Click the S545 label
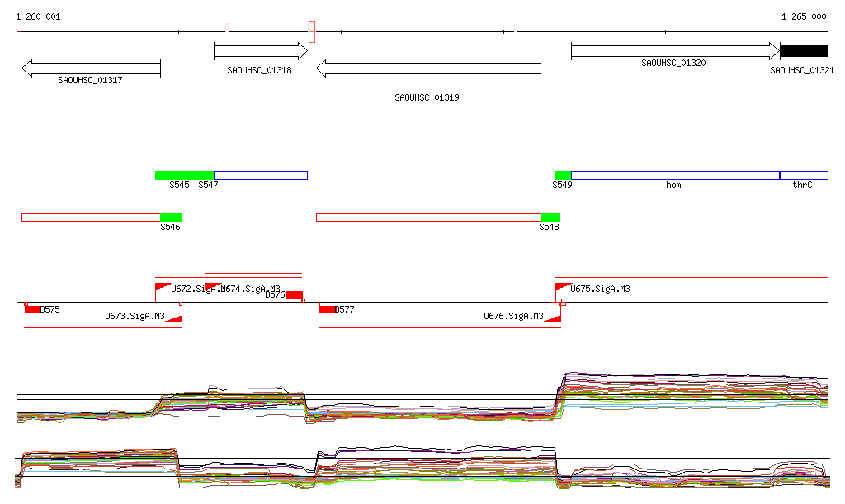 click(179, 186)
